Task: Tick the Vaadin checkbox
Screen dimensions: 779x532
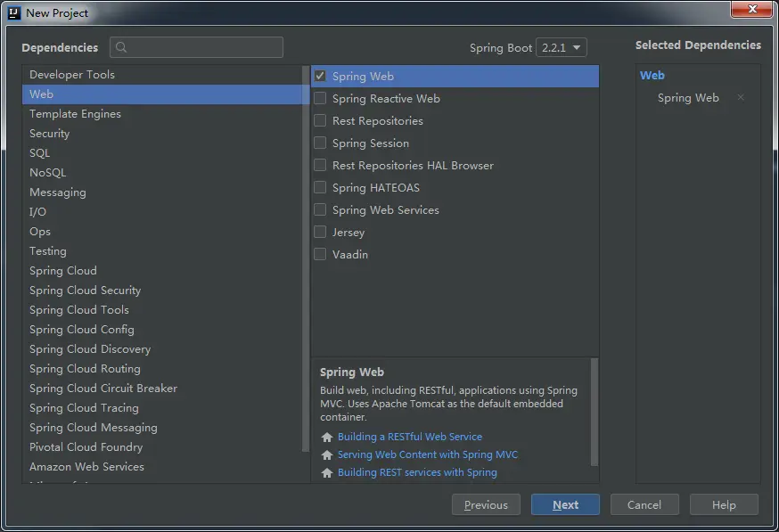Action: tap(320, 254)
